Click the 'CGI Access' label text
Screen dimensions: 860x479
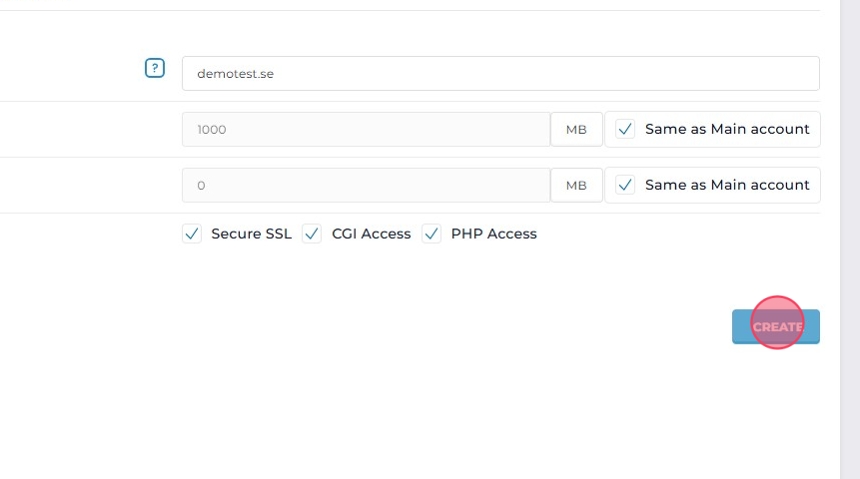[x=371, y=234]
